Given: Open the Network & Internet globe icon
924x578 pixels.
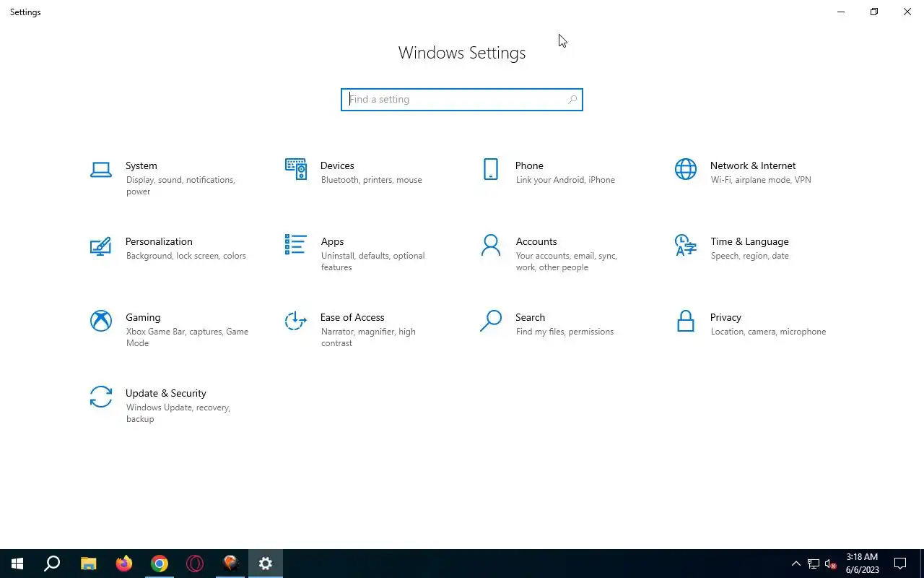Looking at the screenshot, I should click(686, 169).
